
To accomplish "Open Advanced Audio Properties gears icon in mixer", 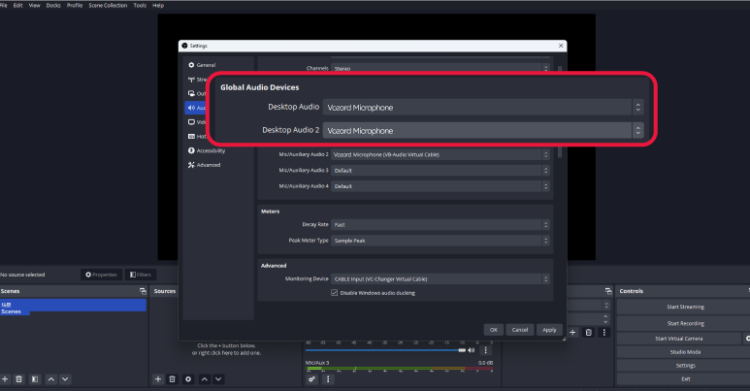I will (311, 379).
